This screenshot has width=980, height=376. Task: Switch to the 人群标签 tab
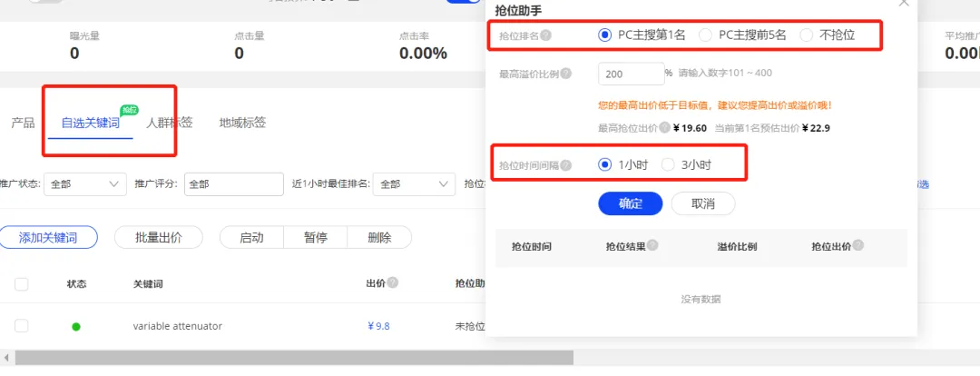tap(169, 123)
